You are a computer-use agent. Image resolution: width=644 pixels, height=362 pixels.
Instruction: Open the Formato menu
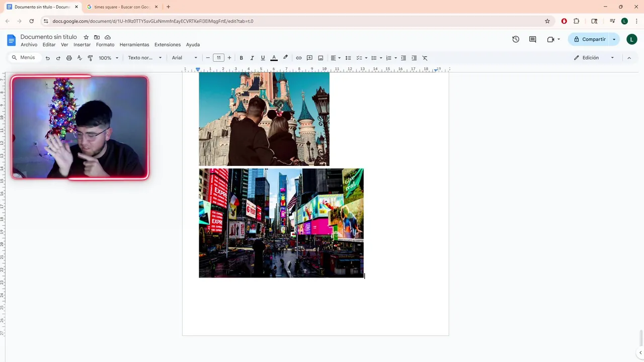point(105,45)
